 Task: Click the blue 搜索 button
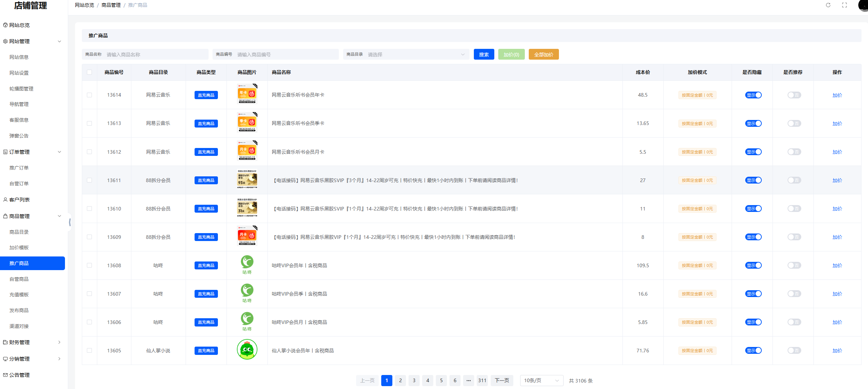pyautogui.click(x=484, y=55)
